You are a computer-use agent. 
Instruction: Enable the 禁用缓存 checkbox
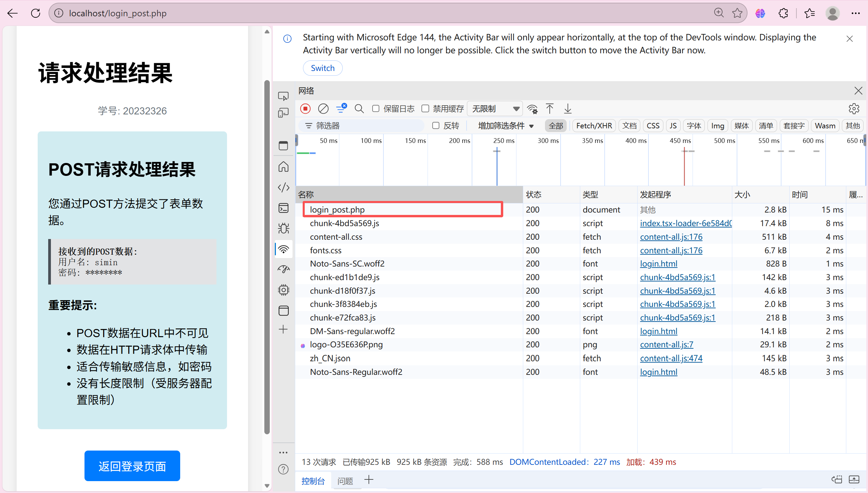(425, 109)
